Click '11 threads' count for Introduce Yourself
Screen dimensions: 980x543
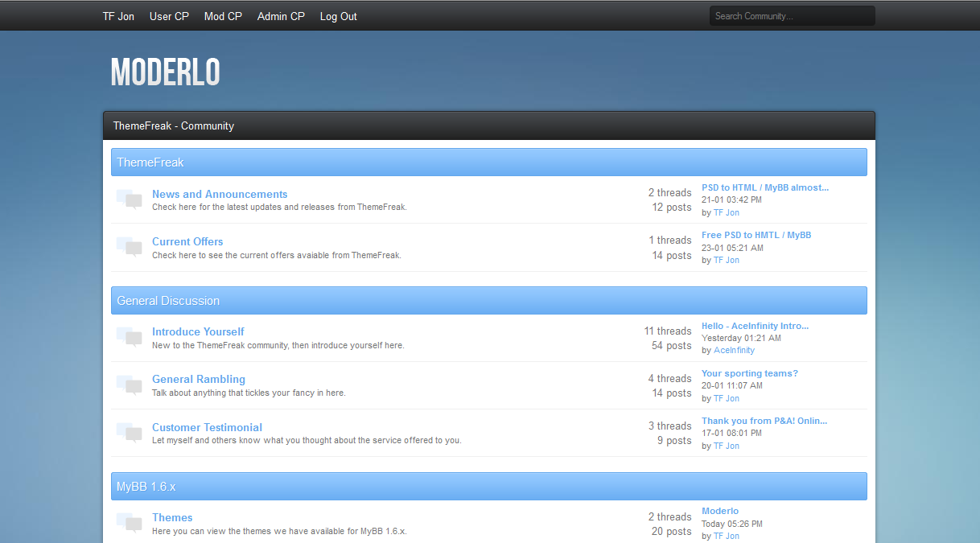tap(668, 331)
